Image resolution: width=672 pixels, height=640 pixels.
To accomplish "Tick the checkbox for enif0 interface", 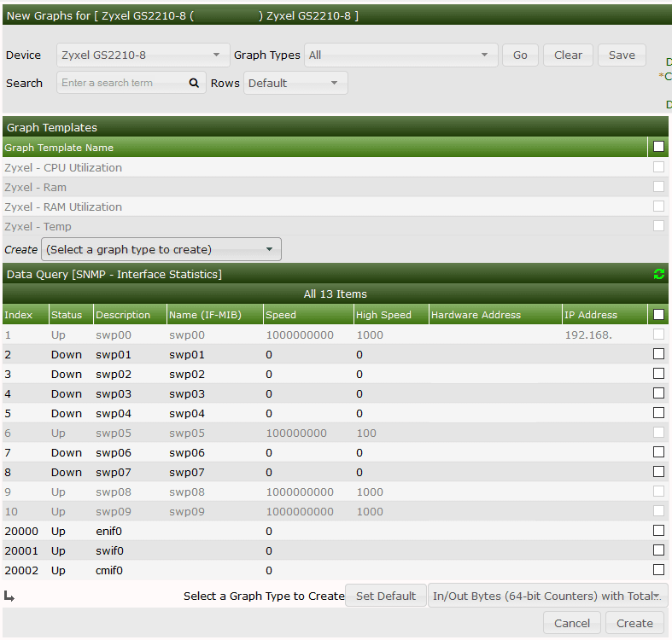I will pos(658,531).
